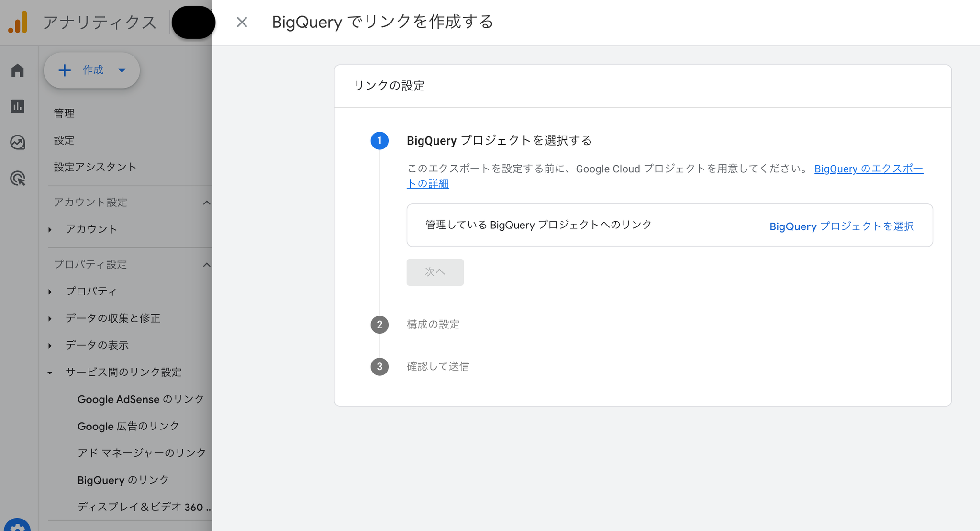The width and height of the screenshot is (980, 531).
Task: Click the 次へ button
Action: click(435, 272)
